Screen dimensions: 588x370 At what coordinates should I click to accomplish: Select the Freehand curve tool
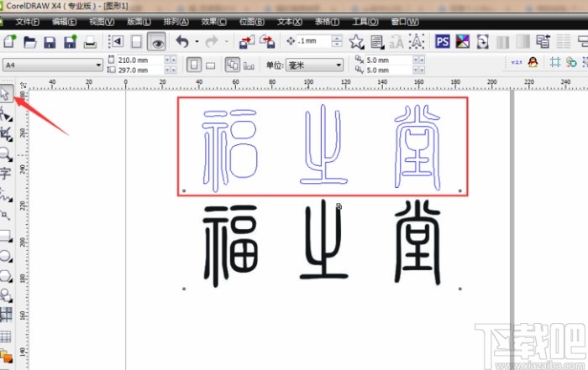pyautogui.click(x=6, y=195)
